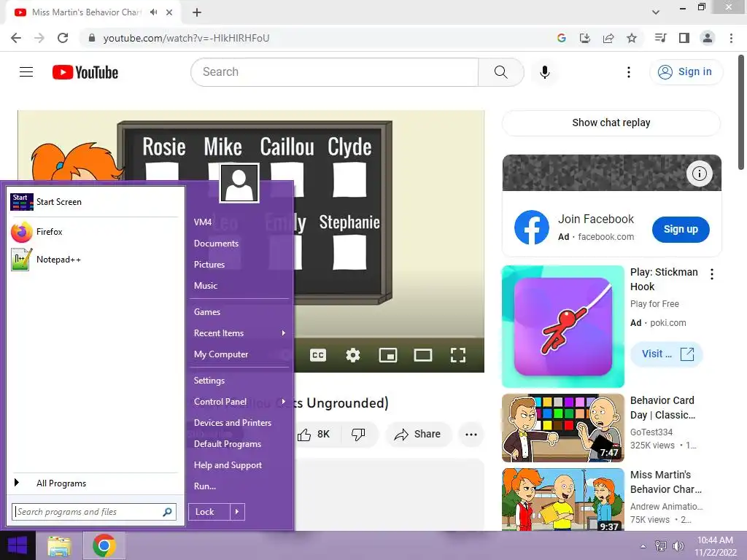747x560 pixels.
Task: Share the video using Share button
Action: (418, 435)
